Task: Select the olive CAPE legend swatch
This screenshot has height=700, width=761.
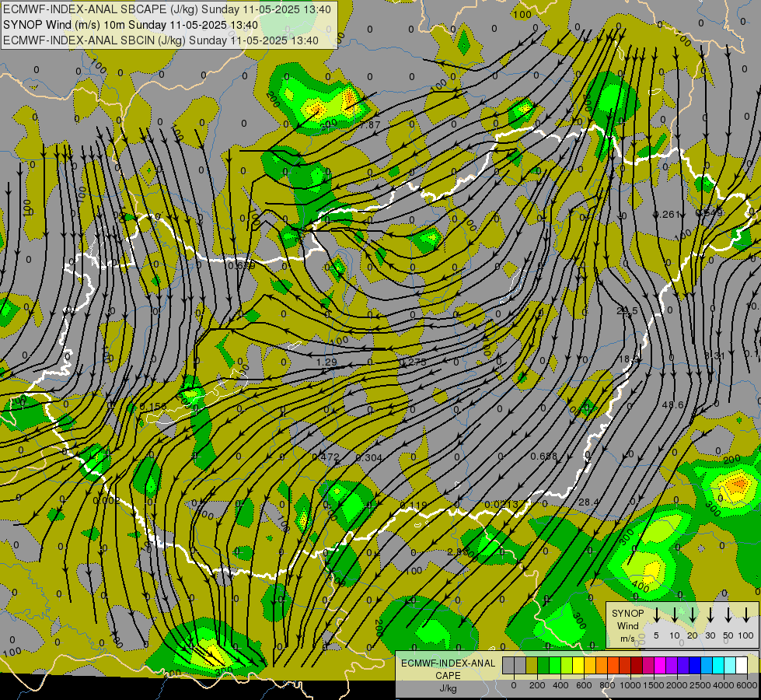Action: point(532,666)
